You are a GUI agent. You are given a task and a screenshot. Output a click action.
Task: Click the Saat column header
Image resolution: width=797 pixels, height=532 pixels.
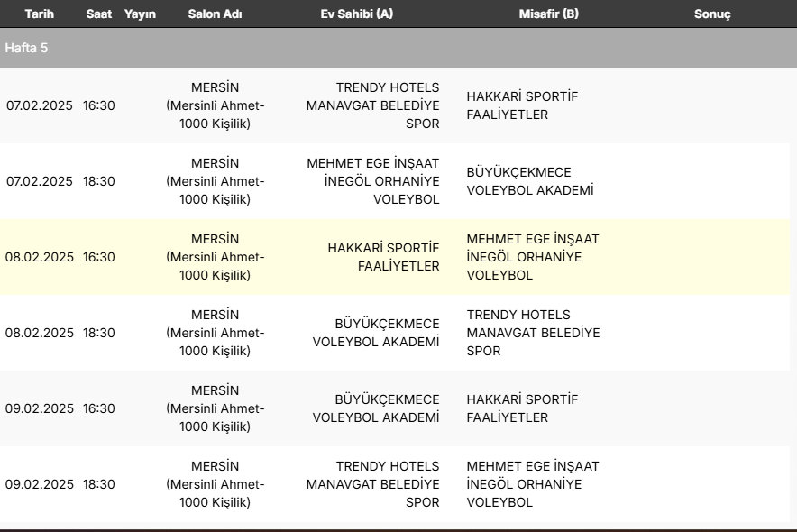[x=99, y=14]
